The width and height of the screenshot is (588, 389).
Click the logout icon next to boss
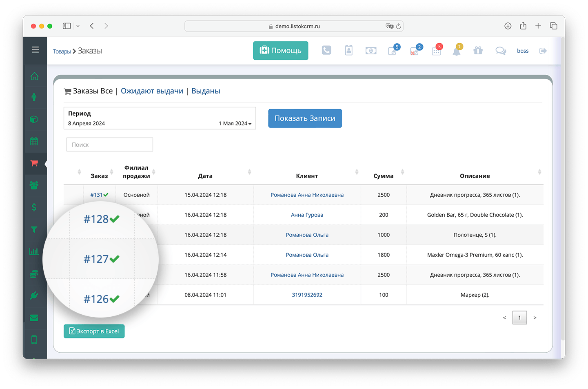click(x=543, y=51)
